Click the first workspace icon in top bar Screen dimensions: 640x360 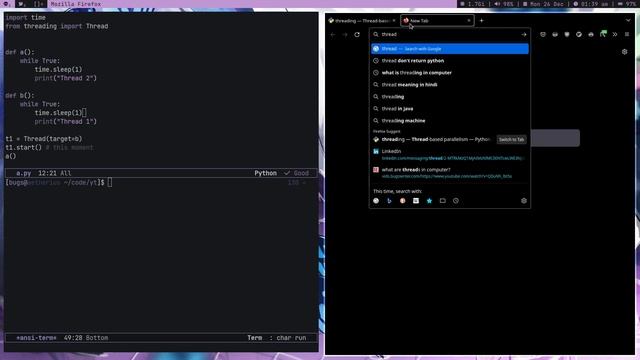7,4
